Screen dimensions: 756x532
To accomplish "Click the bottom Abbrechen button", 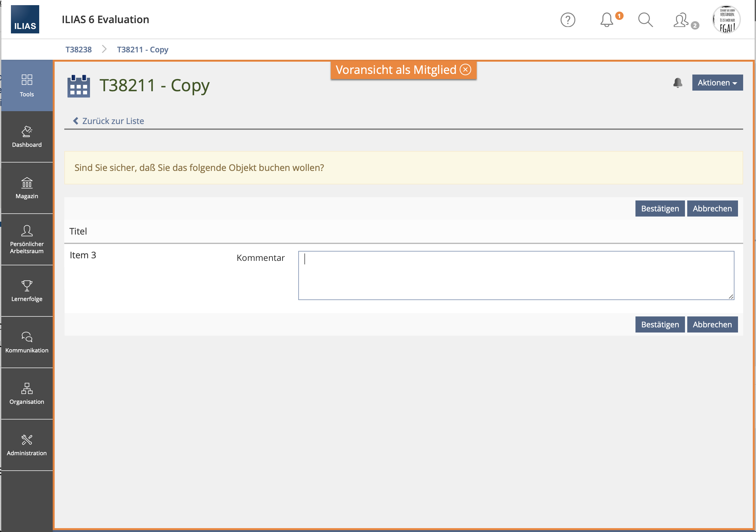I will [712, 324].
